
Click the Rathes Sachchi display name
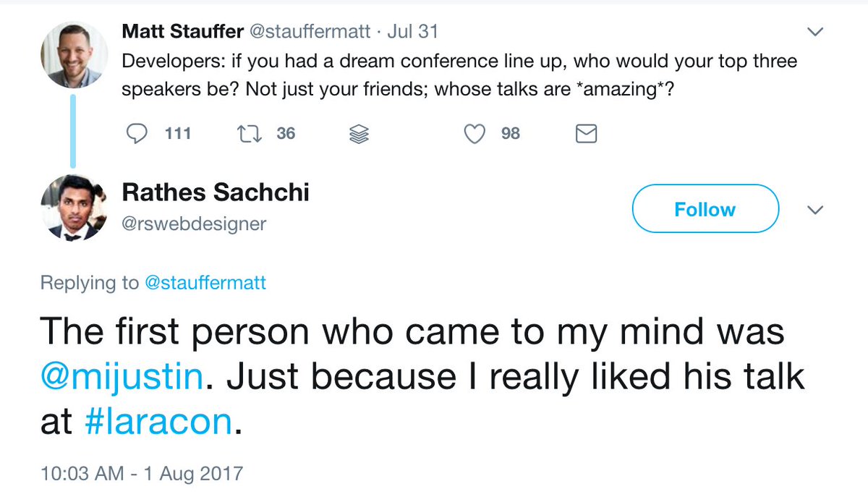click(x=216, y=192)
